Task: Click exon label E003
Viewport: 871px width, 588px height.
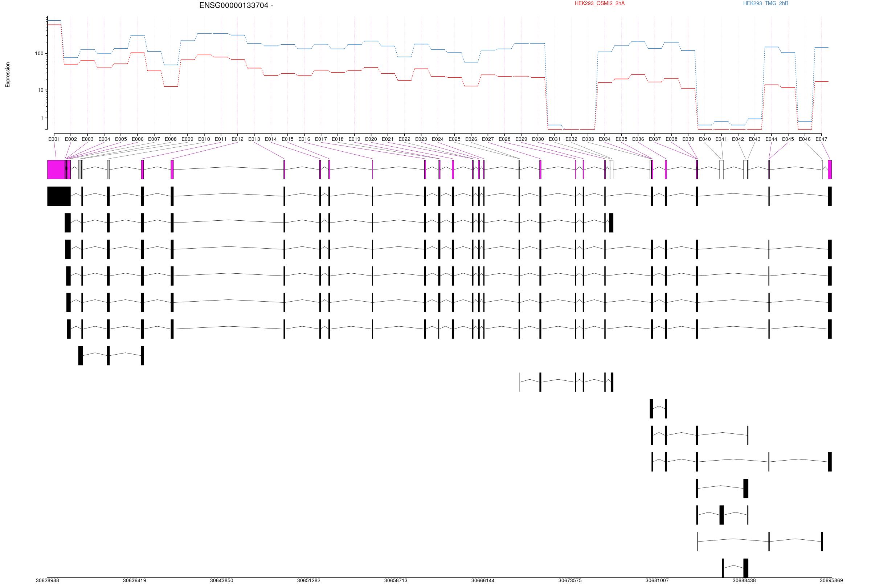Action: (x=87, y=139)
